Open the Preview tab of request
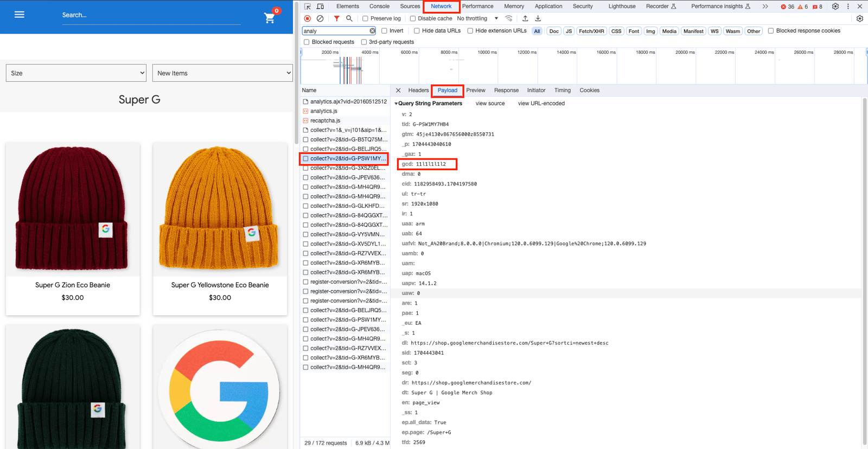The height and width of the screenshot is (449, 868). click(x=476, y=91)
